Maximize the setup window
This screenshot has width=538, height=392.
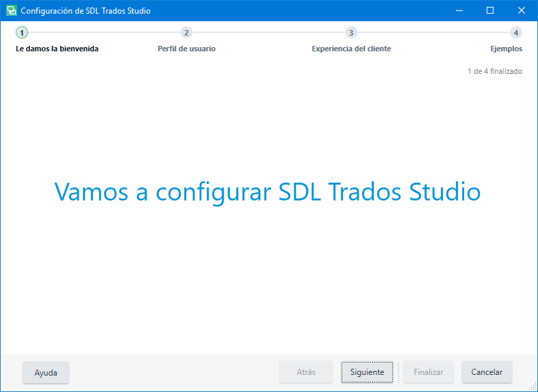490,11
